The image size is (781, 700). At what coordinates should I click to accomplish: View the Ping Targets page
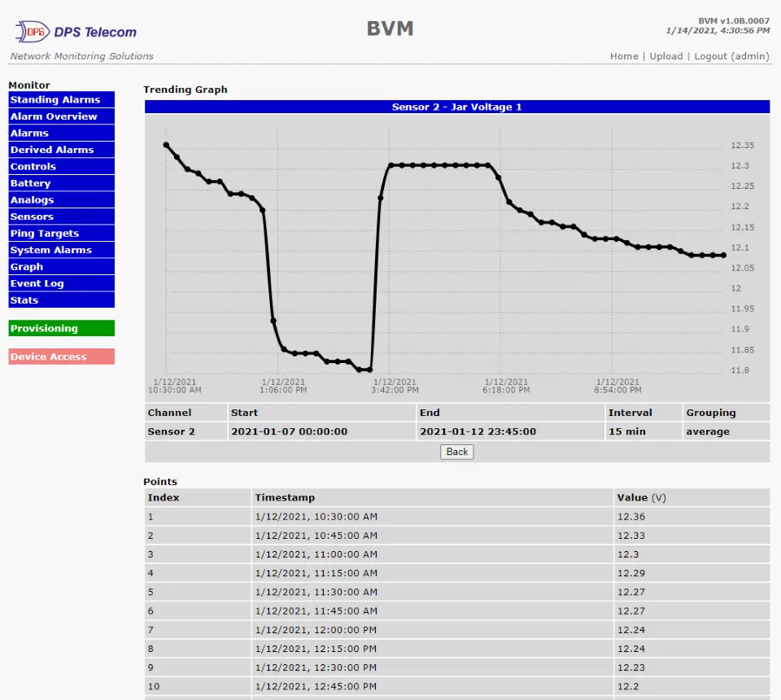[61, 233]
